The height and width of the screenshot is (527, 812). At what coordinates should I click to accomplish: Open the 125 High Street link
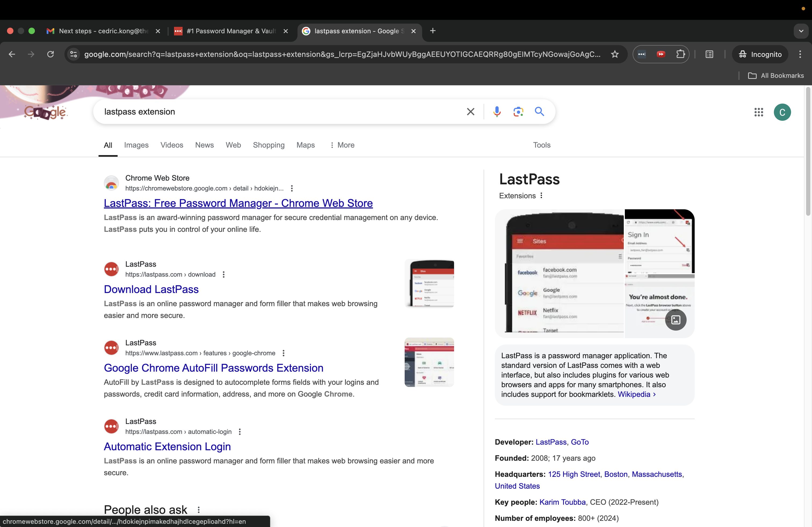tap(574, 474)
